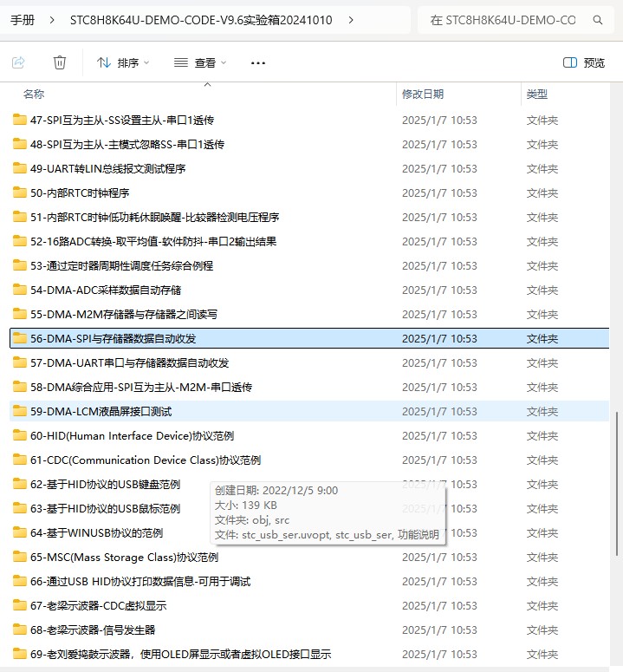Open the 查看 view dropdown

(200, 63)
